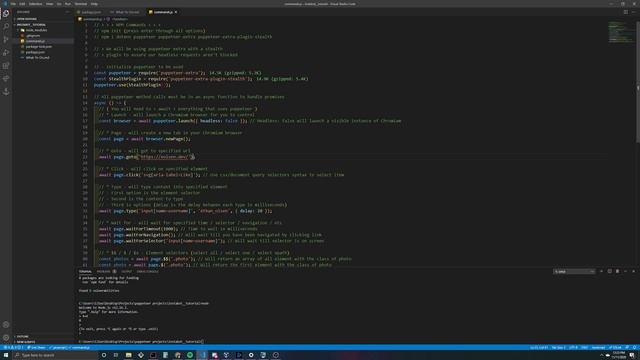Kill terminal with trash icon

click(617, 271)
